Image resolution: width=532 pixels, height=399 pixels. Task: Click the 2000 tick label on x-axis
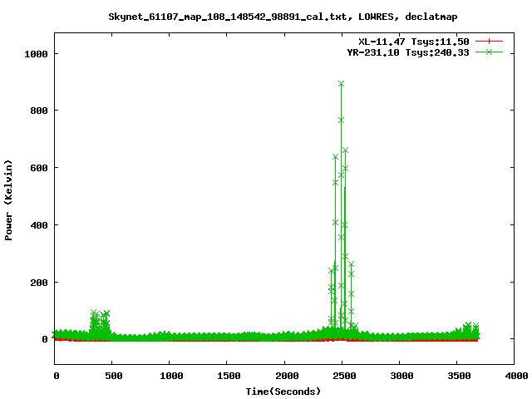pyautogui.click(x=284, y=377)
